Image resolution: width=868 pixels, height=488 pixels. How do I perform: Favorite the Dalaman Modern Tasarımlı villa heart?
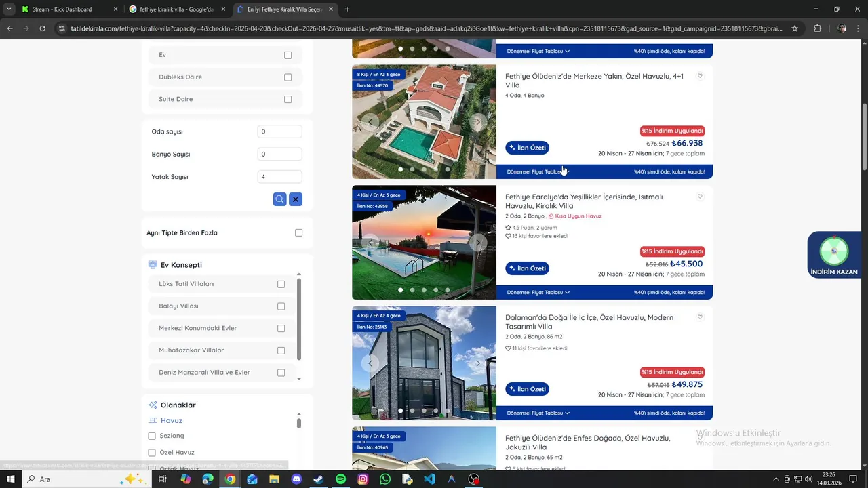coord(701,317)
